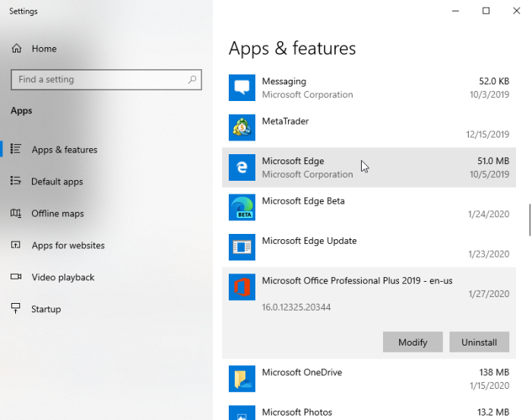Click the Home icon in sidebar
The height and width of the screenshot is (420, 532).
17,49
